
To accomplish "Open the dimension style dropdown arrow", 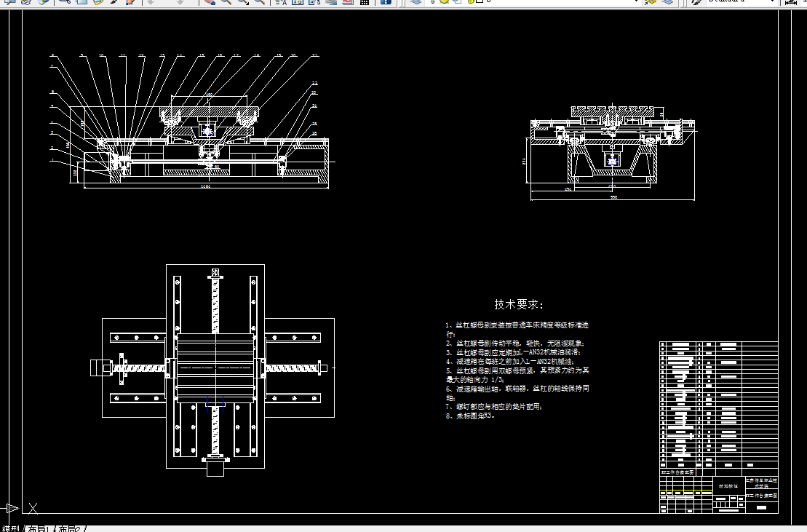I will pyautogui.click(x=804, y=3).
